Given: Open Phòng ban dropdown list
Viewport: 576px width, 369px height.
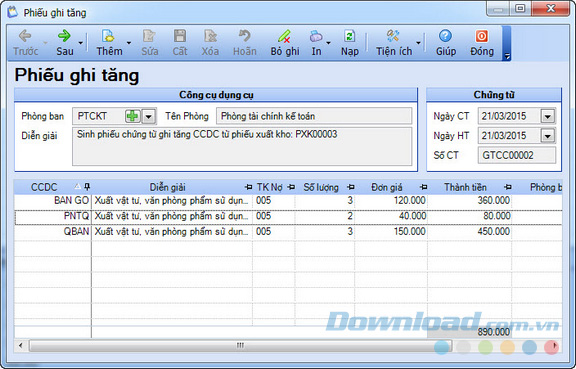Looking at the screenshot, I should (x=148, y=117).
